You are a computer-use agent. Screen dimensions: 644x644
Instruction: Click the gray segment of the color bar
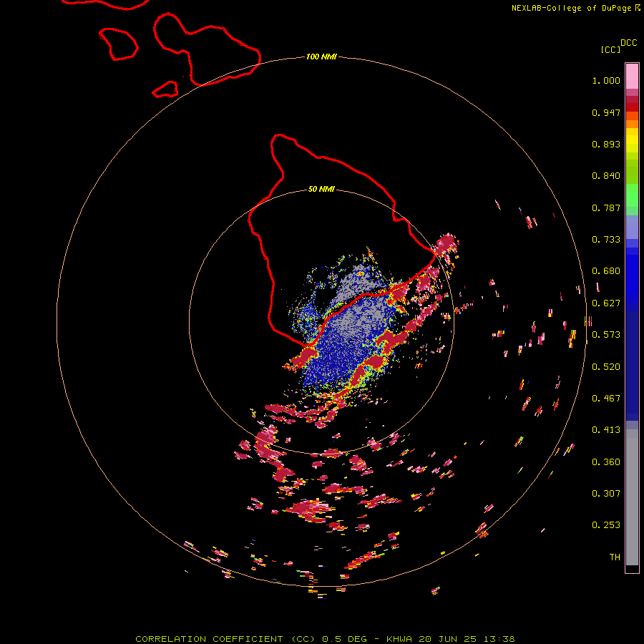pyautogui.click(x=632, y=497)
